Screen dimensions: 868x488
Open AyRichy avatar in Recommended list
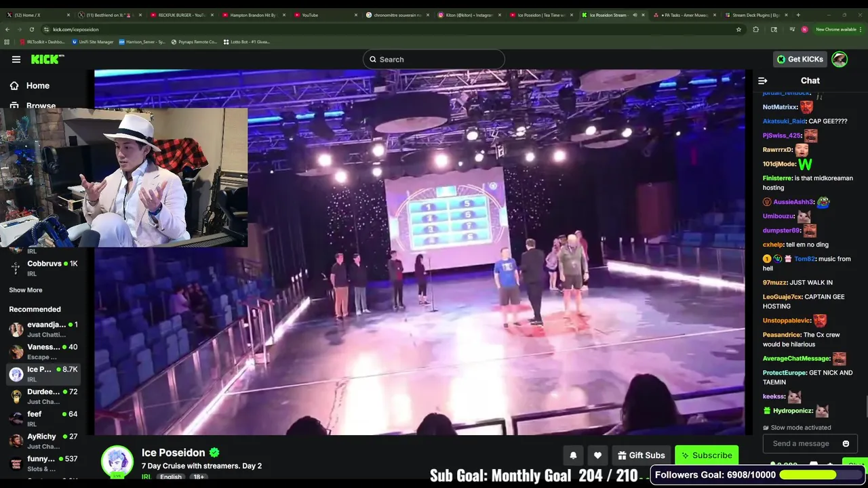[x=16, y=441]
